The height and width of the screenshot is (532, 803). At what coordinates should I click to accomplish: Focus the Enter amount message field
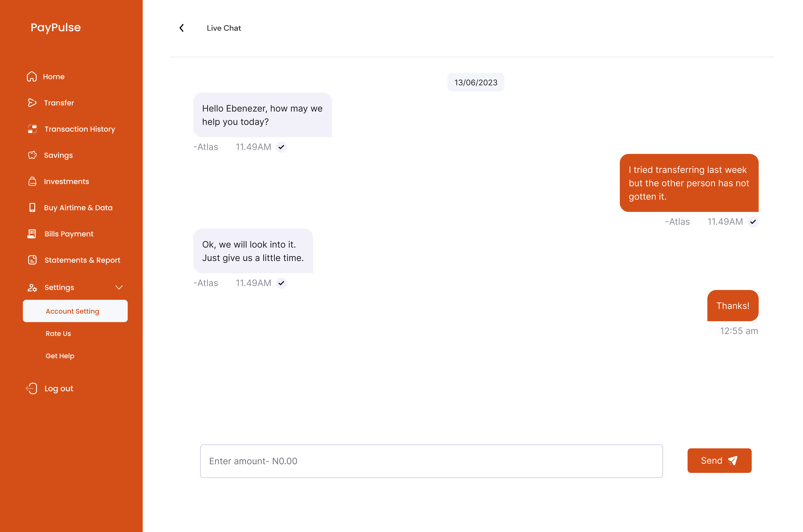(x=431, y=461)
